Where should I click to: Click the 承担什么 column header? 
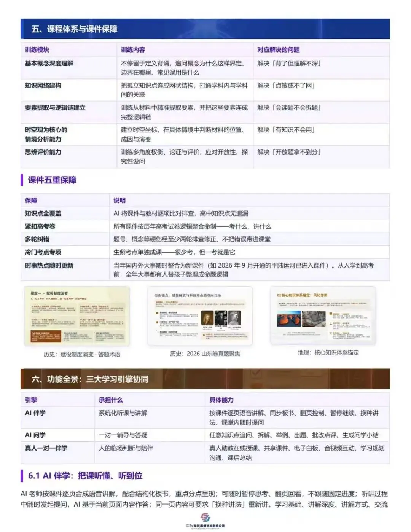point(111,400)
